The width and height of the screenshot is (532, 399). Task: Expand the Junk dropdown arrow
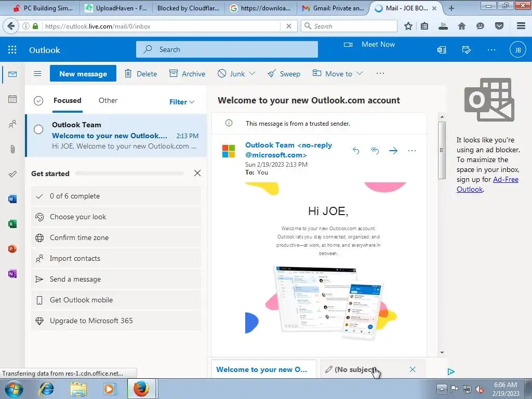click(x=252, y=73)
